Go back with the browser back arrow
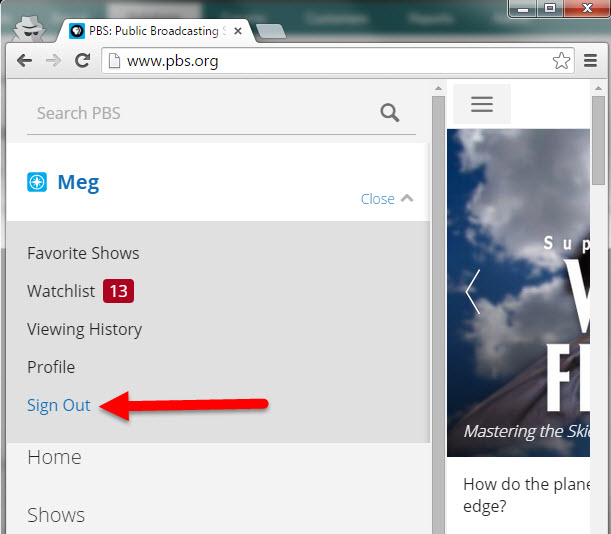 pos(25,60)
